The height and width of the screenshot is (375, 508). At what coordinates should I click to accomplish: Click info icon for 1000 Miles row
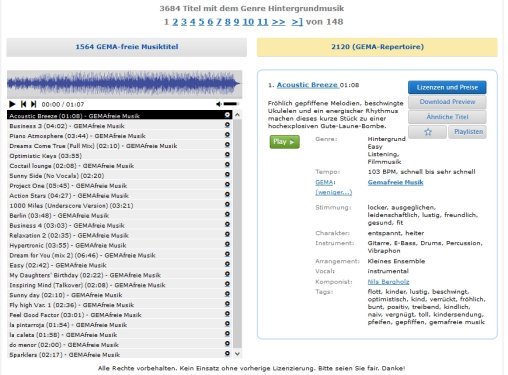pos(227,205)
